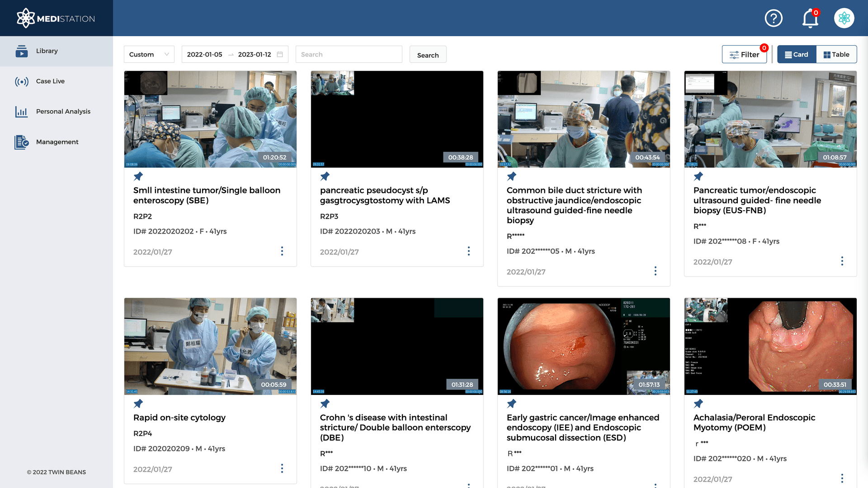Switch to Table view

coord(836,54)
